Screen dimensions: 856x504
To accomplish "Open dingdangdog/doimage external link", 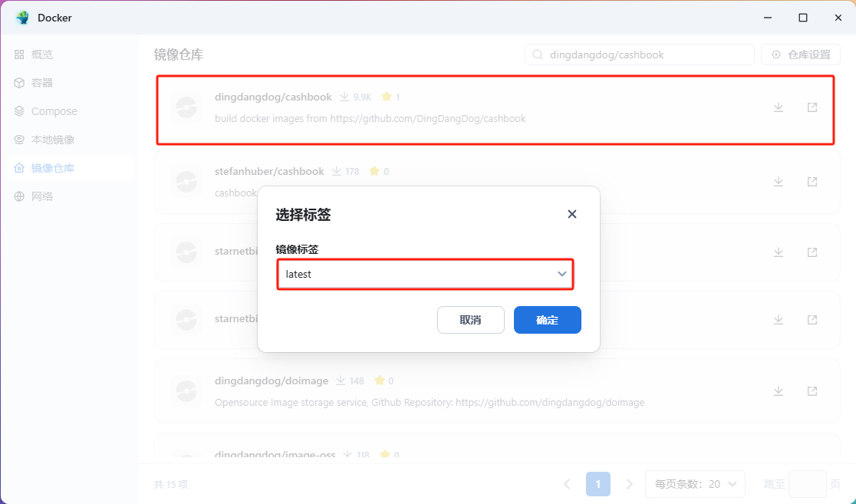I will click(812, 391).
